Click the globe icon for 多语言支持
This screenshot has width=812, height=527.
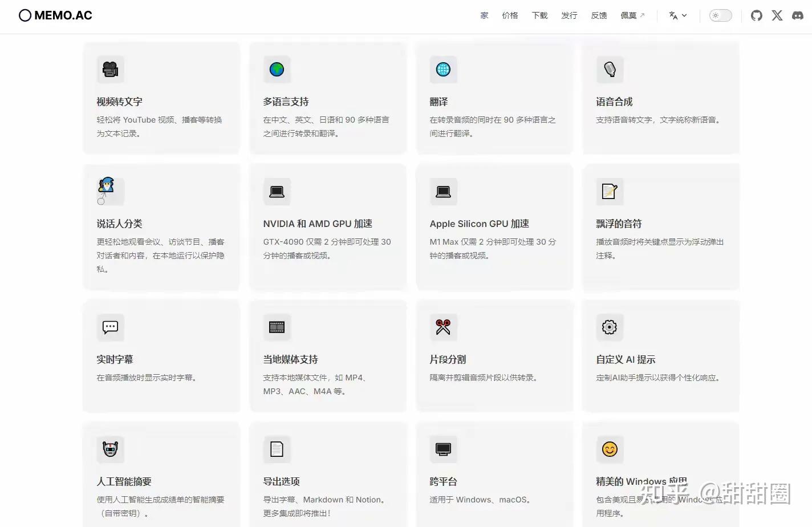[277, 70]
